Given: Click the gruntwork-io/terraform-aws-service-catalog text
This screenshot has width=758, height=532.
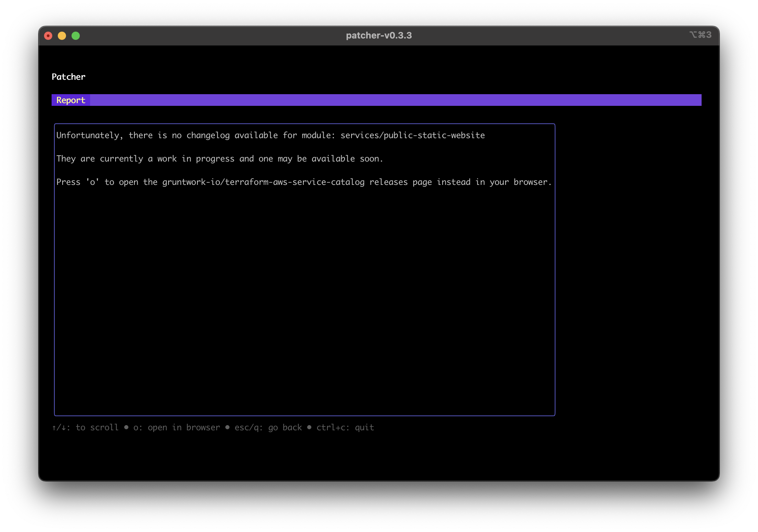Looking at the screenshot, I should 263,182.
